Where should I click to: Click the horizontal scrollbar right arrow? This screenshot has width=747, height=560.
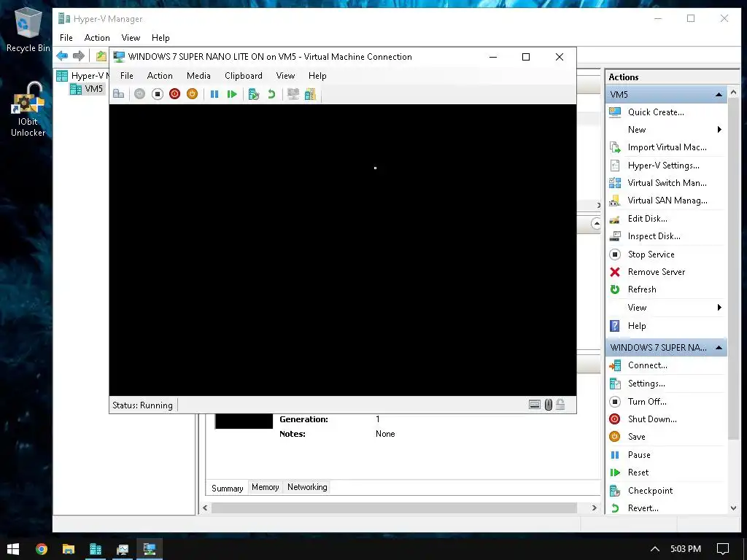point(594,508)
